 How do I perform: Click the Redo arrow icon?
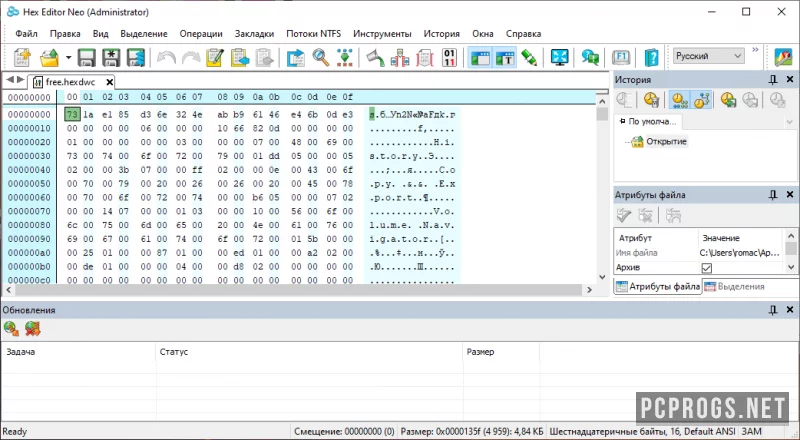[191, 57]
